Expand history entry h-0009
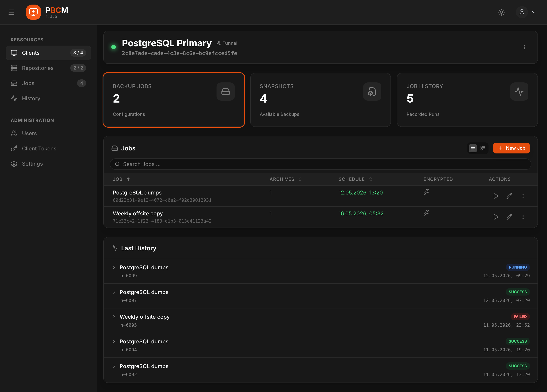The image size is (547, 392). pos(114,267)
